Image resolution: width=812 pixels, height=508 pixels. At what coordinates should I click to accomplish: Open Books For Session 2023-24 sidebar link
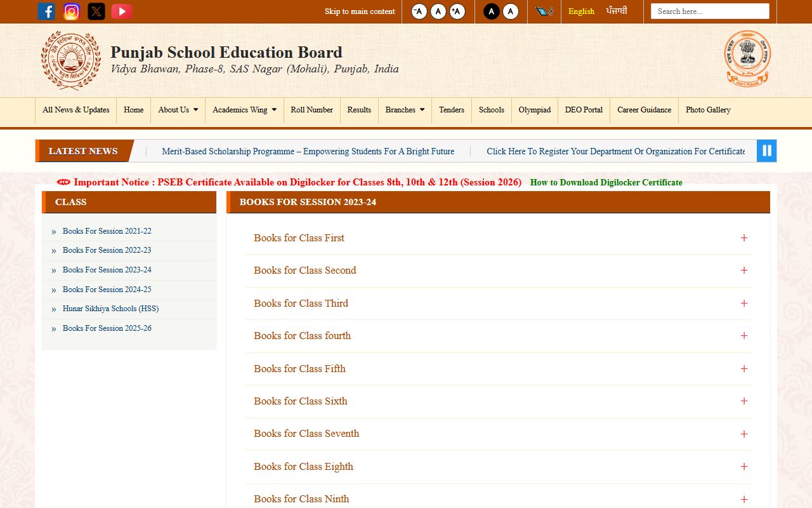coord(107,270)
